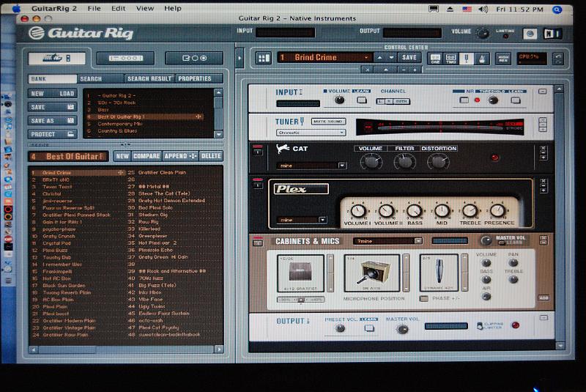Click the bank list scroll up arrow
The image size is (586, 392).
[x=219, y=92]
